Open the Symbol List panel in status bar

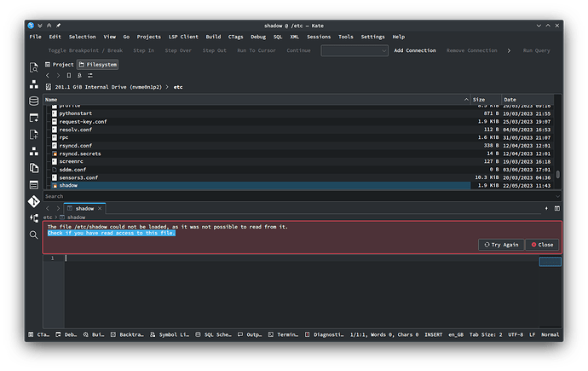(x=170, y=334)
